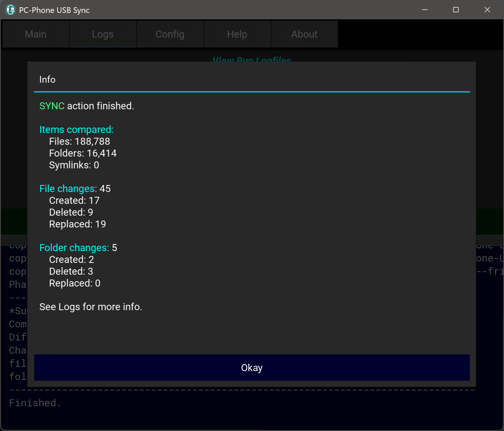This screenshot has width=504, height=431.
Task: Click the Info dialog title
Action: [x=47, y=80]
